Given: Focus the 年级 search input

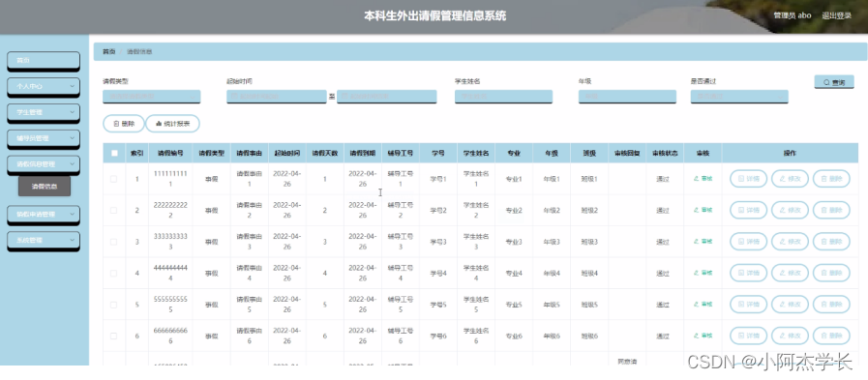Looking at the screenshot, I should (627, 97).
